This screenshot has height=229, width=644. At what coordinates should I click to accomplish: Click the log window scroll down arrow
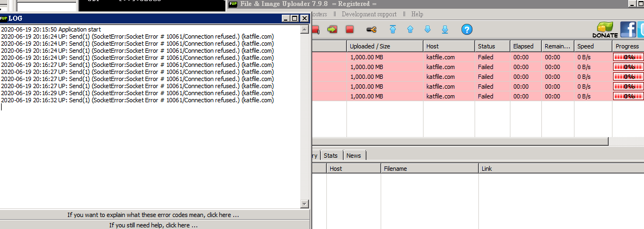[x=305, y=204]
